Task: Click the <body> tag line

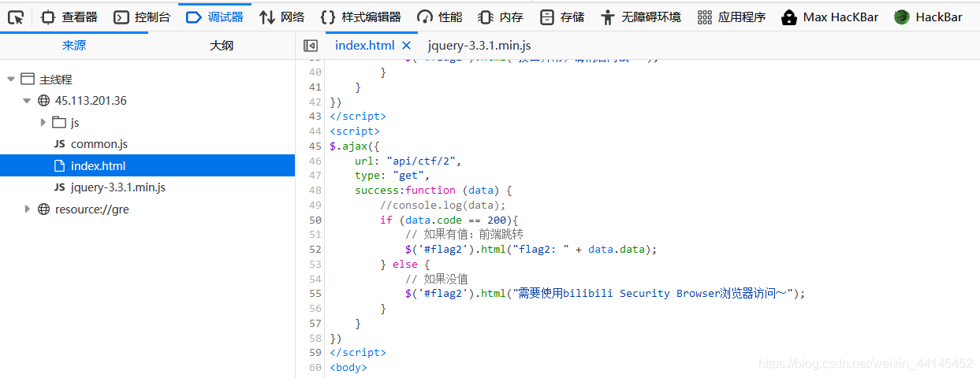Action: [x=348, y=367]
